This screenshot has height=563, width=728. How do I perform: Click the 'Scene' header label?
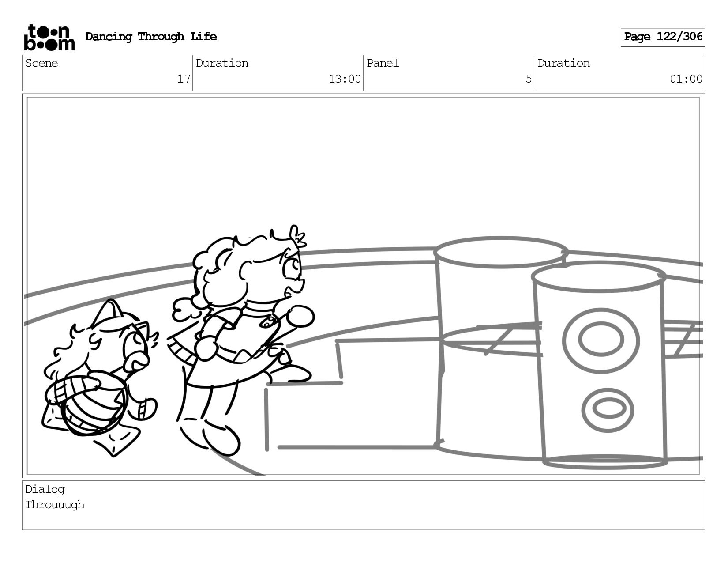[41, 63]
